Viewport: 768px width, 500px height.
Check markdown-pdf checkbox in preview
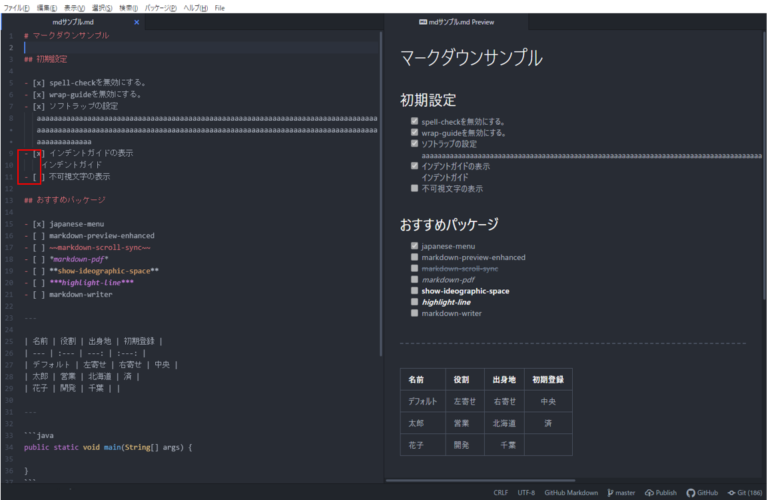[414, 279]
